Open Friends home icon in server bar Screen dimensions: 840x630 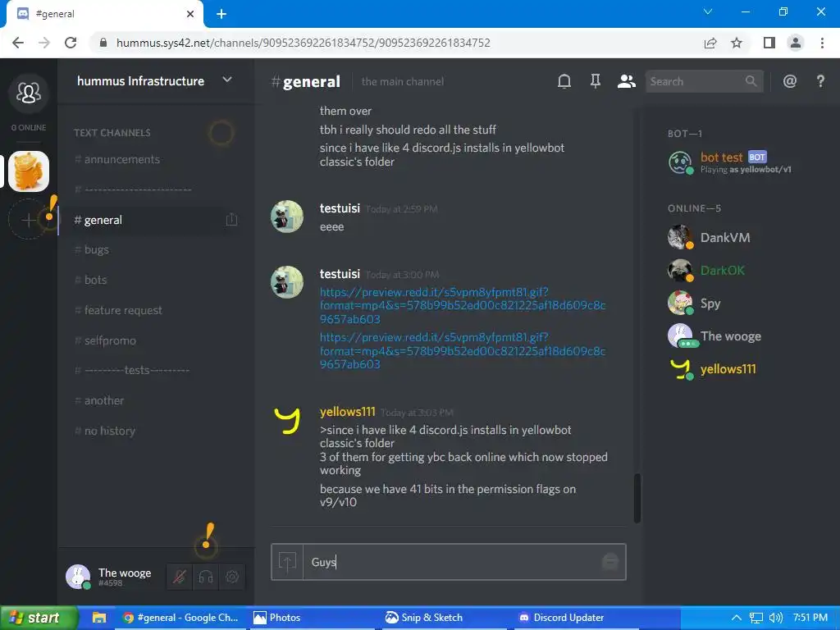[29, 93]
